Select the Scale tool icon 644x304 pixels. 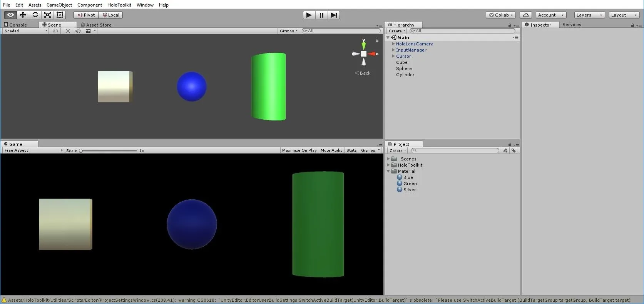click(x=47, y=15)
